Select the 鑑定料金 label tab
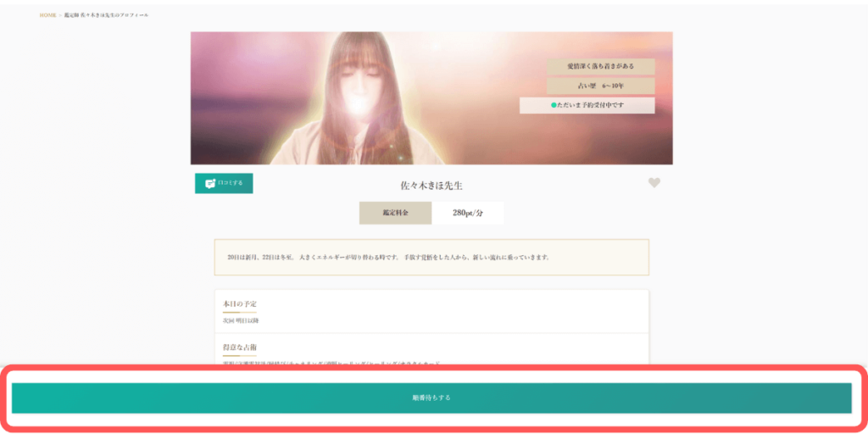Image resolution: width=868 pixels, height=439 pixels. click(x=395, y=213)
